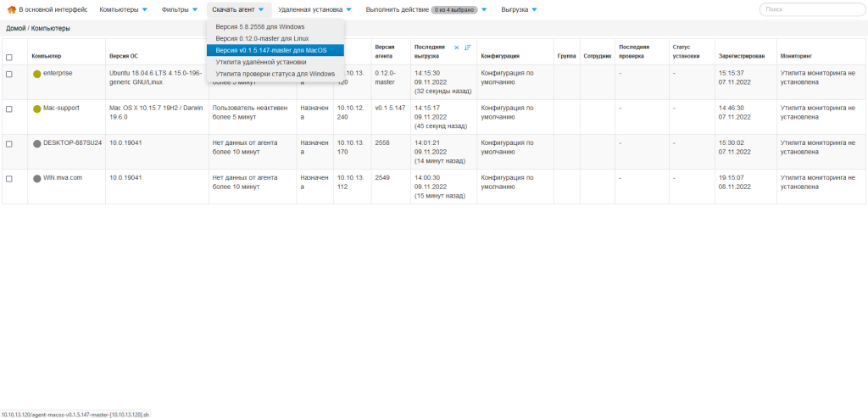Open the Удаленная установка dropdown
The height and width of the screenshot is (418, 868).
pos(314,9)
